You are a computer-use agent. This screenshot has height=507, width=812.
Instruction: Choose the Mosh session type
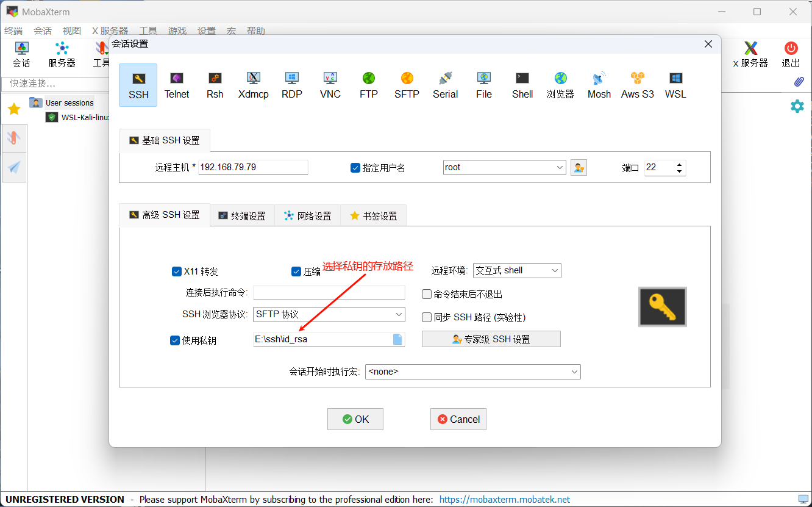pos(599,85)
